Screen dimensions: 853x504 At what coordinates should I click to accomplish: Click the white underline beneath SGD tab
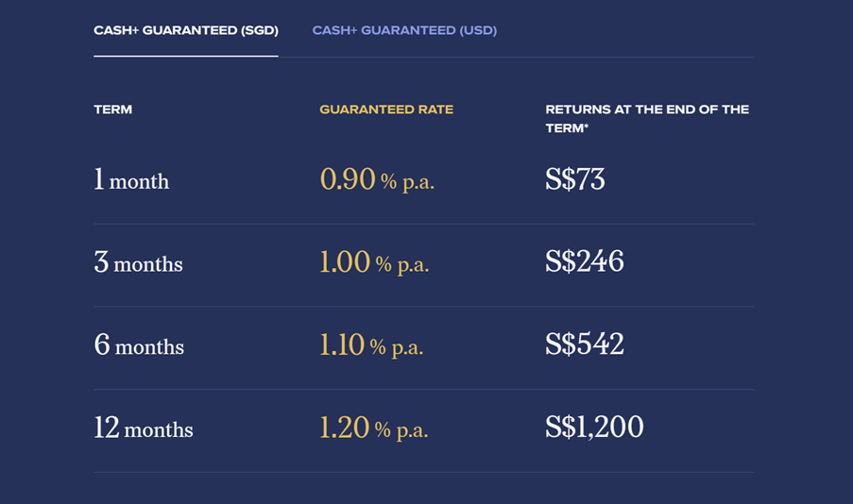click(185, 56)
